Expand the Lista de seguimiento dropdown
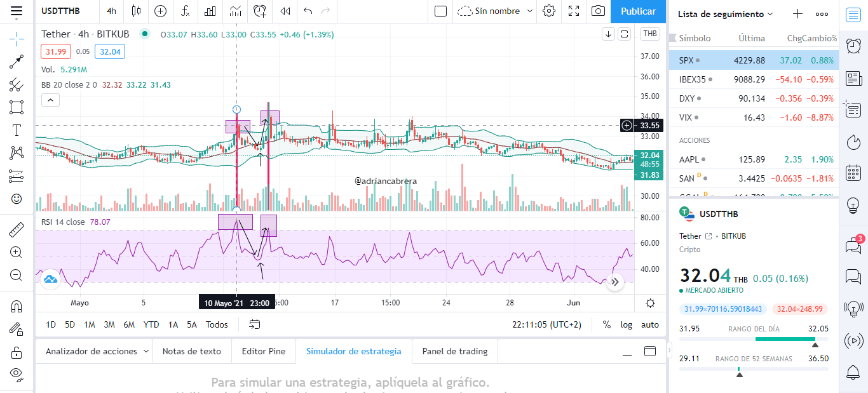This screenshot has width=868, height=393. click(726, 14)
